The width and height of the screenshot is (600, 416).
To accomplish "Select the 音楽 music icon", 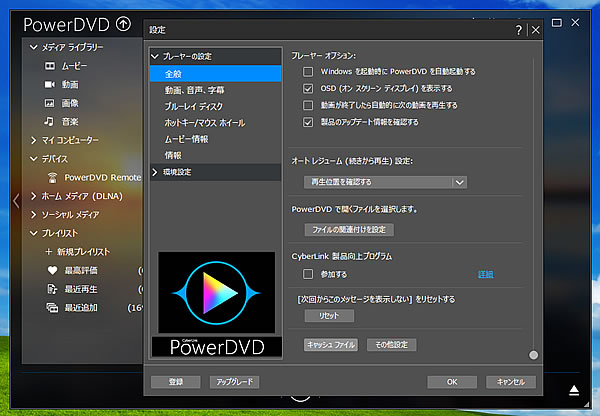I will tap(52, 121).
